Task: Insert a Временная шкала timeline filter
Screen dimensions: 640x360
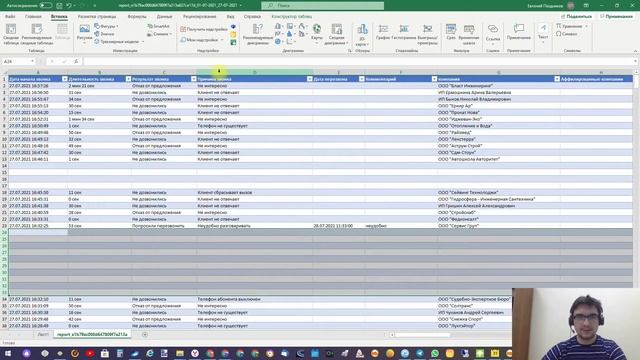Action: point(469,34)
